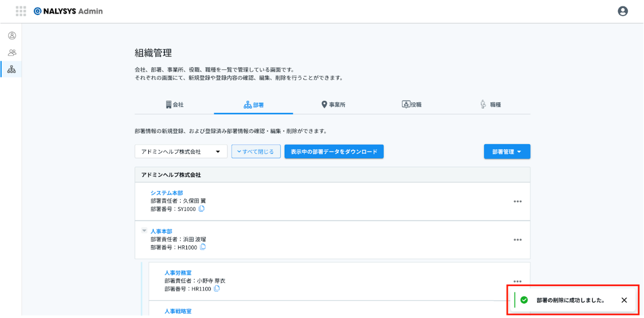Copy department number HR1000
Screen dimensions: 644x318
203,247
